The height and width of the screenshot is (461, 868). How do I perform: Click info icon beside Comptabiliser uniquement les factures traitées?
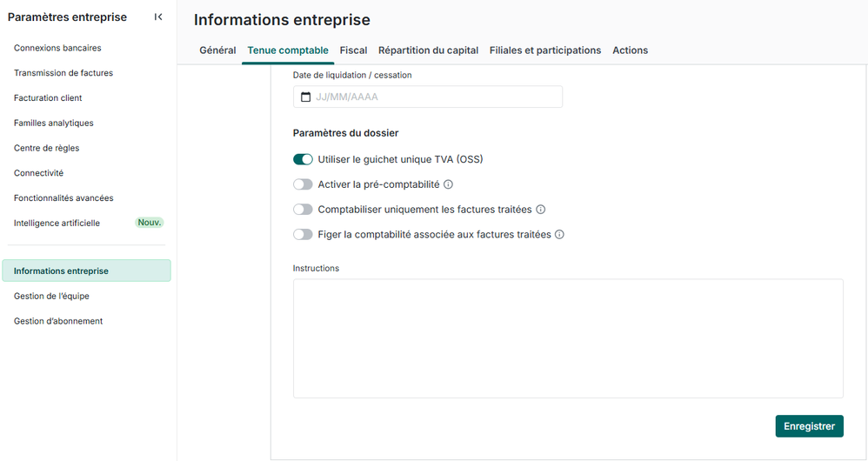pos(540,210)
